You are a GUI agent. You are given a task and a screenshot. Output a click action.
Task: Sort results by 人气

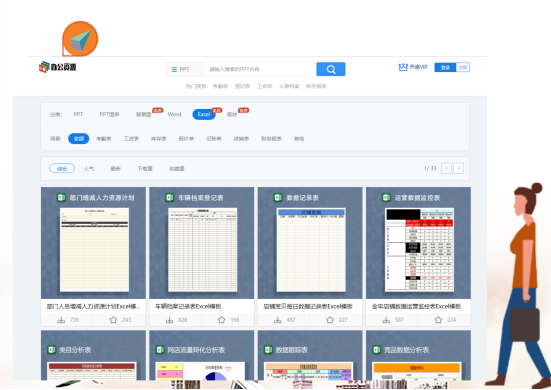[89, 169]
